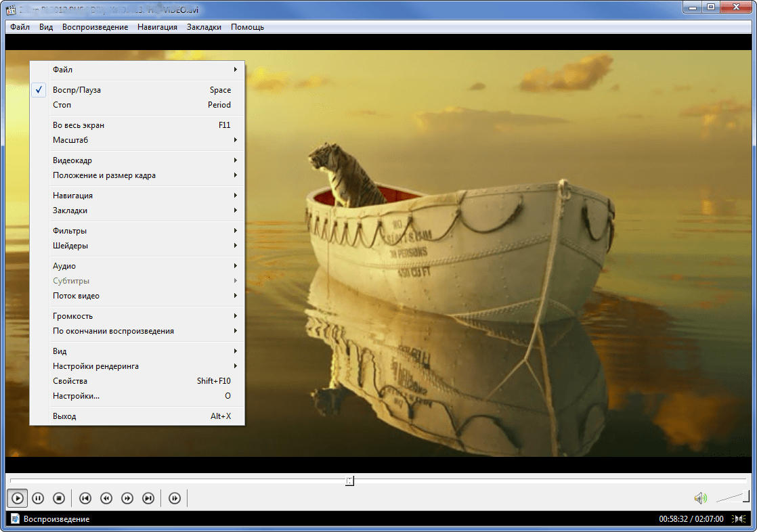Click the seek bar thumb
The height and width of the screenshot is (532, 757).
click(x=349, y=481)
